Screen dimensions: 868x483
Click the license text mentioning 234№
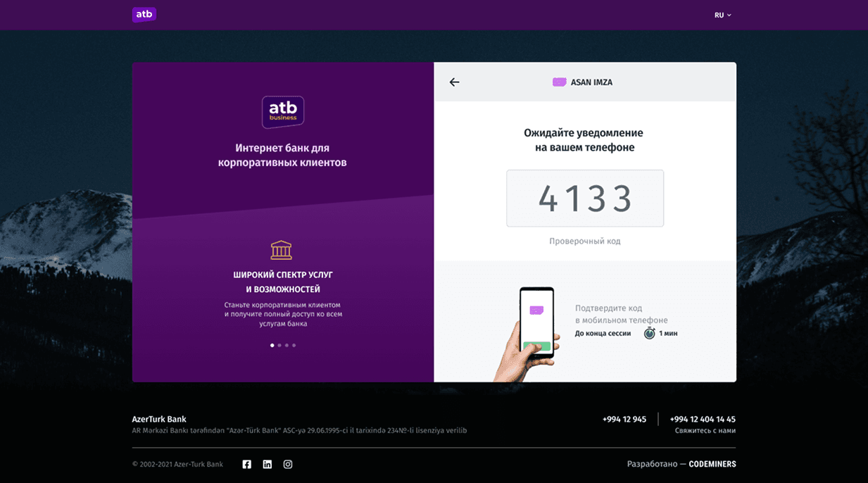299,430
